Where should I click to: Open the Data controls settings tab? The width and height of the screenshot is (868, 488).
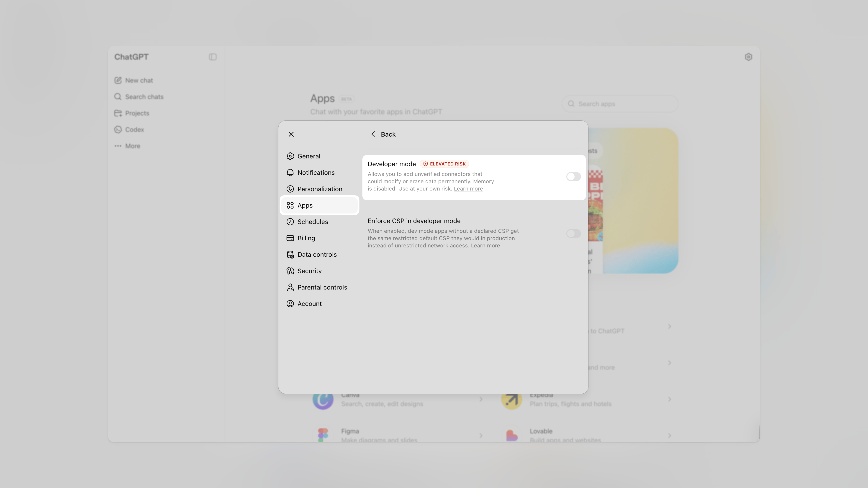coord(319,254)
